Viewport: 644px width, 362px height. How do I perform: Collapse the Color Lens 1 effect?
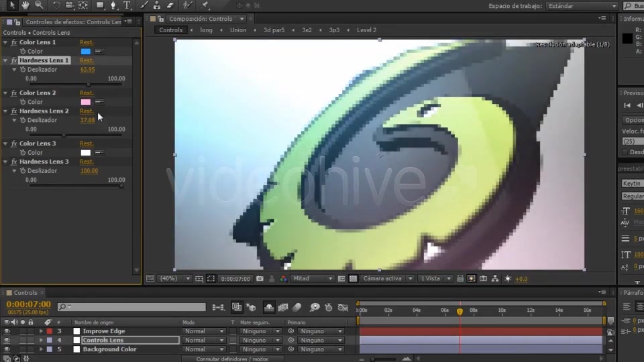click(x=5, y=42)
